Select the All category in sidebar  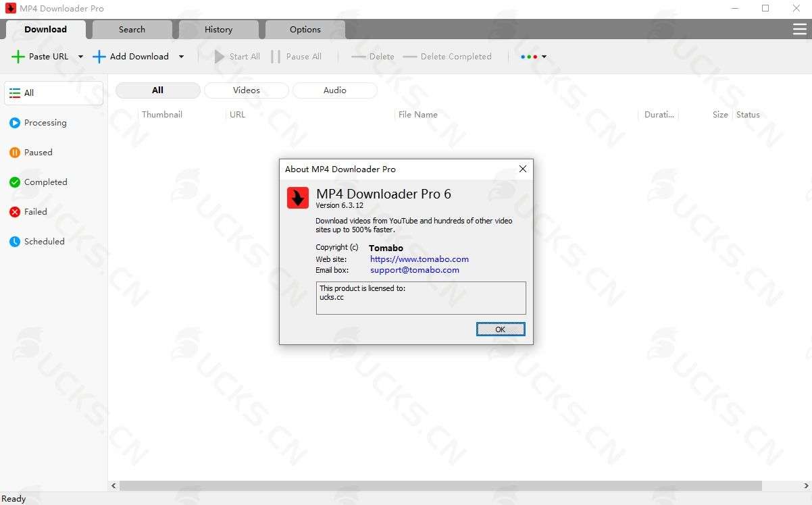pos(54,93)
